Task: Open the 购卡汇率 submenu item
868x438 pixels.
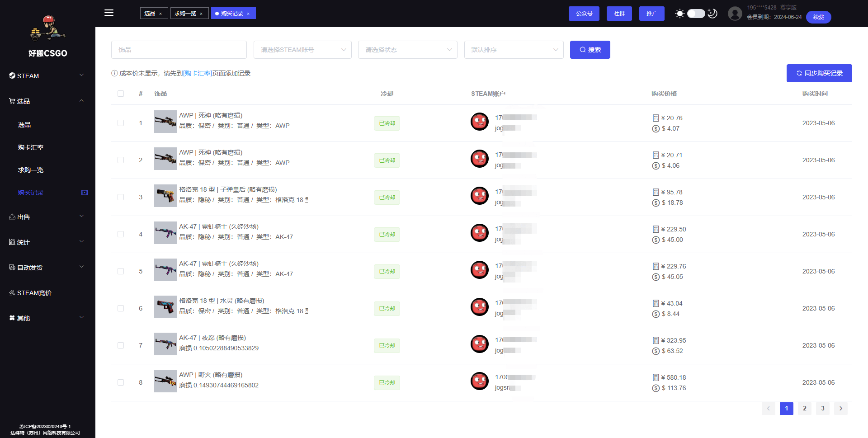Action: pyautogui.click(x=47, y=147)
